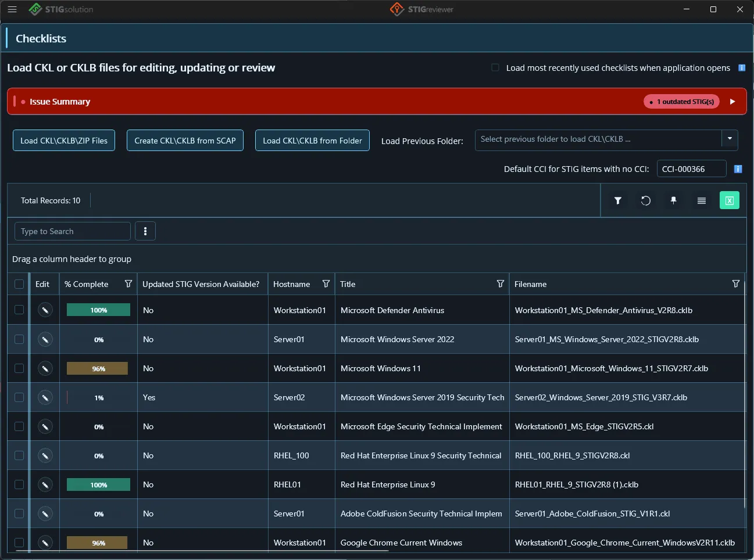
Task: Filter the Hostname column
Action: click(326, 284)
